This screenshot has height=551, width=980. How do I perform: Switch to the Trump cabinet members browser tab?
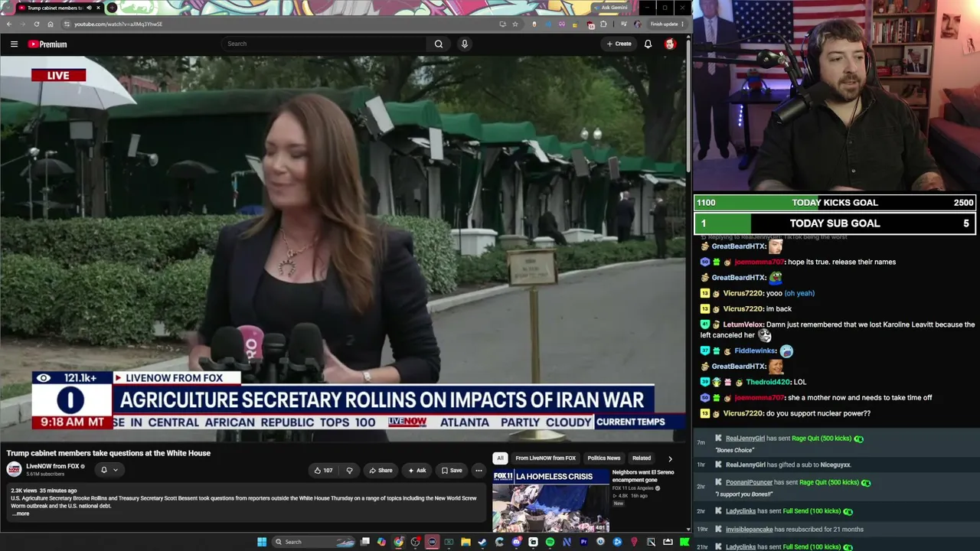(x=59, y=8)
